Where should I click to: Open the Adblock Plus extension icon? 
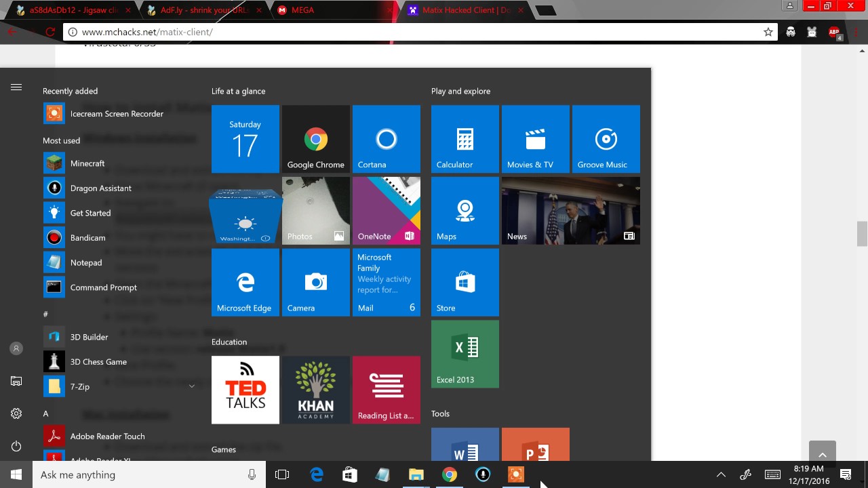[834, 32]
